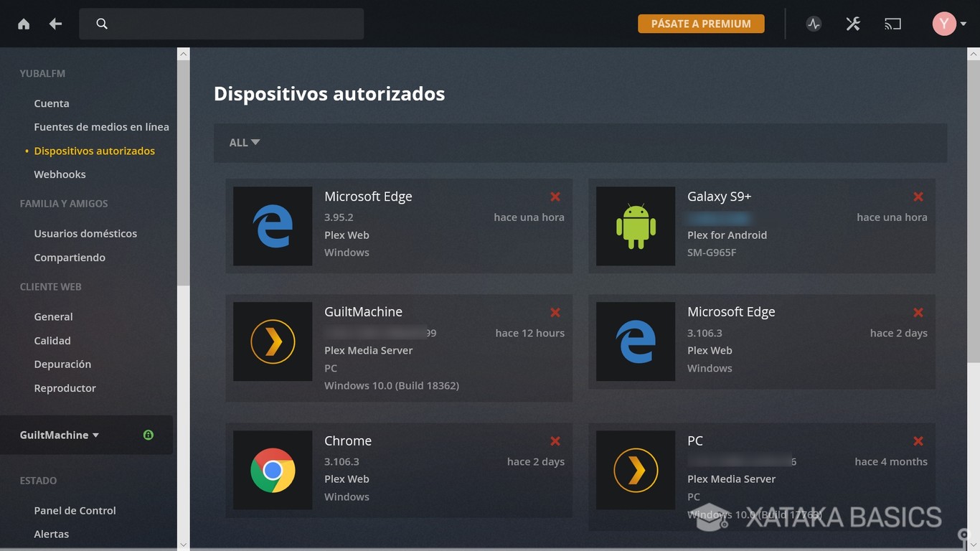Click inside the search field
This screenshot has height=551, width=980.
tap(221, 23)
